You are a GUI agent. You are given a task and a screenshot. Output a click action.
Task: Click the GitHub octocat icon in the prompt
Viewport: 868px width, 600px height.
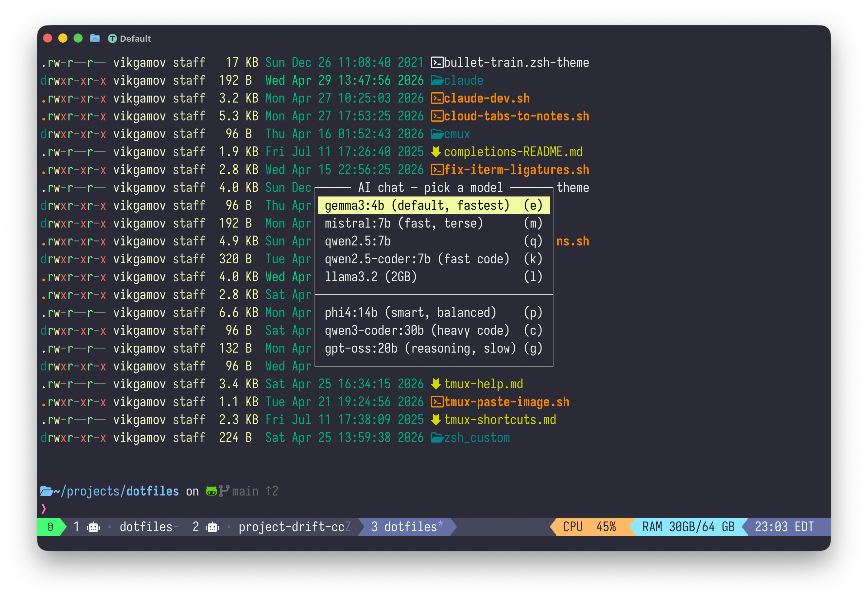[x=212, y=491]
